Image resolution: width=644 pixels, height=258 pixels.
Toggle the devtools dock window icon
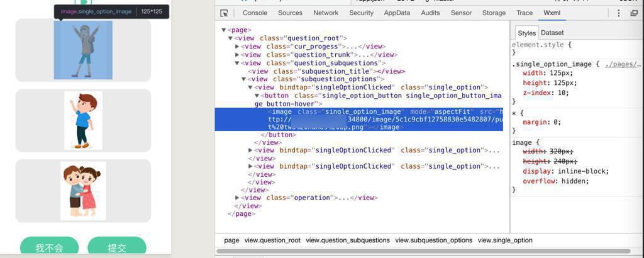coord(634,13)
